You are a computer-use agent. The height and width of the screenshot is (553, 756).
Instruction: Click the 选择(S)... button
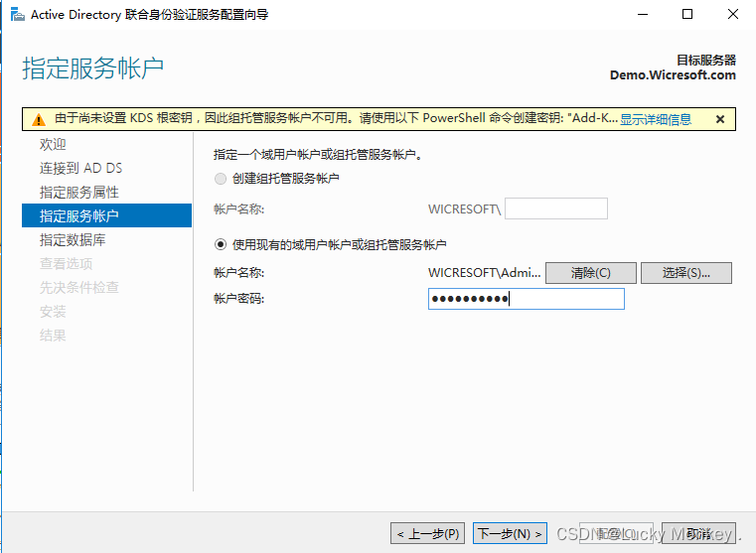pos(686,273)
